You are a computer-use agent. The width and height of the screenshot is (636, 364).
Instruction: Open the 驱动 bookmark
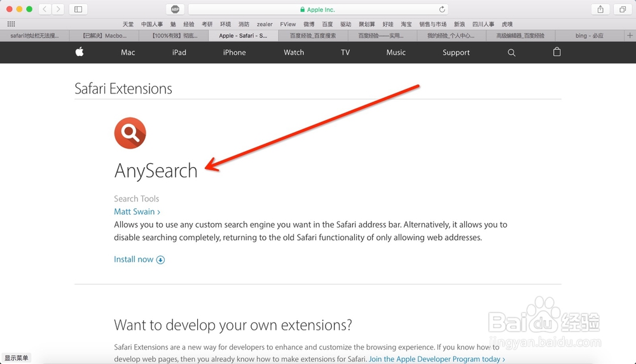[345, 24]
